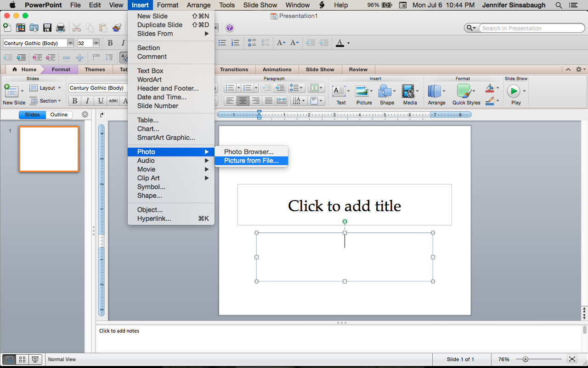The image size is (588, 368).
Task: Click the Fit Slide to Window icon
Action: 572,359
